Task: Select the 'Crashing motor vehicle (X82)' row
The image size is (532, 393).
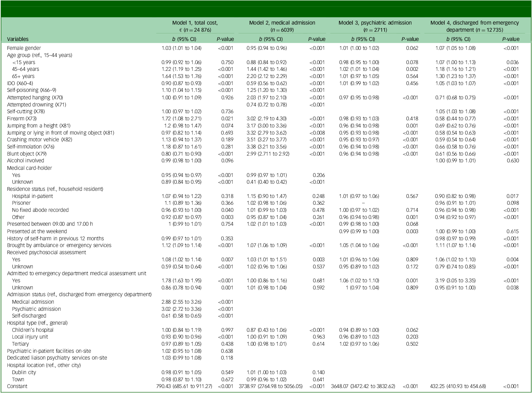Action: [x=40, y=140]
